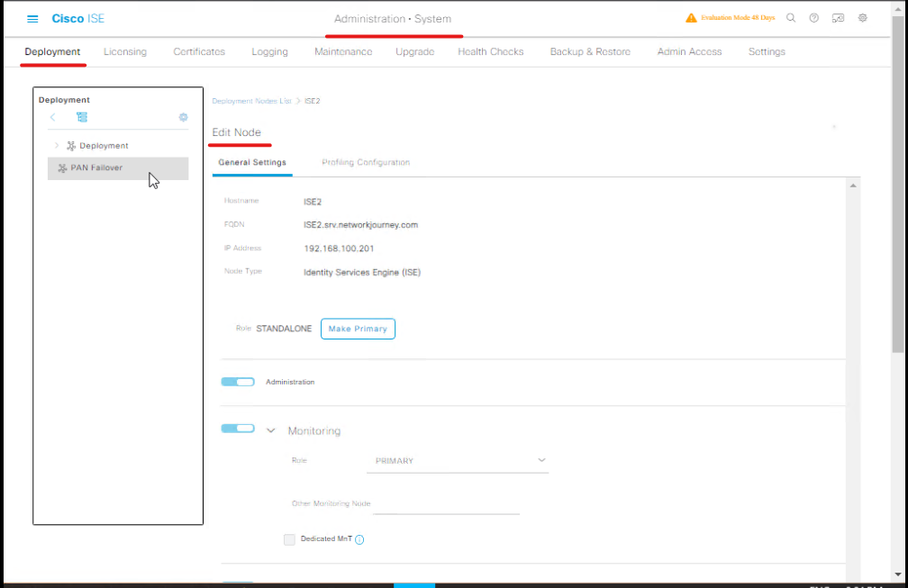908x588 pixels.
Task: Click the Hostname value ISE2
Action: click(x=313, y=202)
